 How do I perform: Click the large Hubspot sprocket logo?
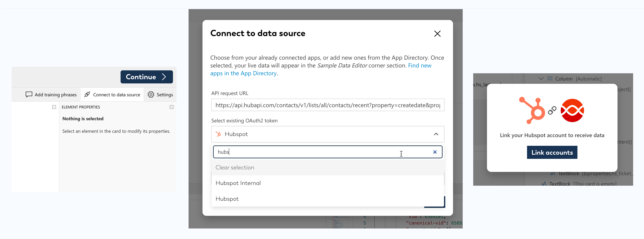(x=532, y=110)
